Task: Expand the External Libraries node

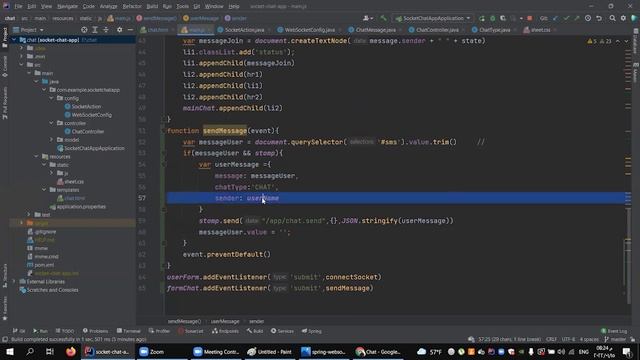Action: [14, 282]
